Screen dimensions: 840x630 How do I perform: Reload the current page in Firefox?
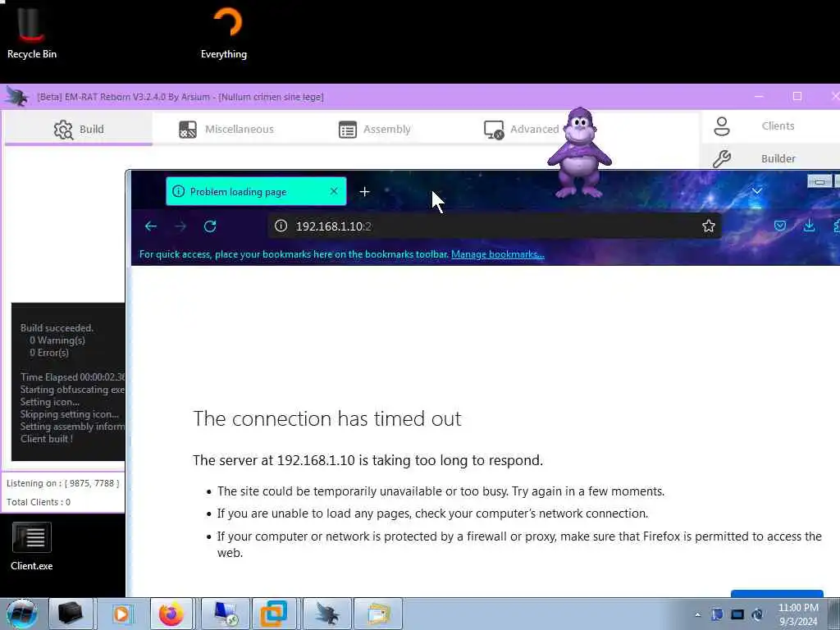click(210, 226)
